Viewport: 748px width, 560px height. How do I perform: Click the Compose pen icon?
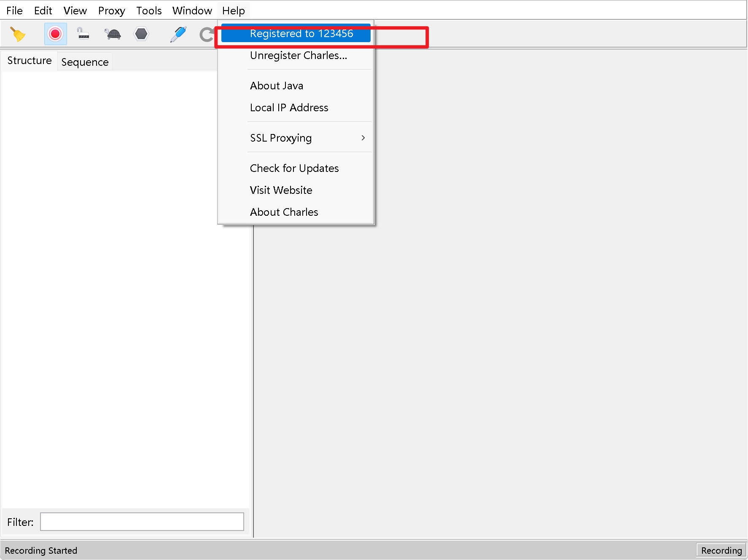178,34
